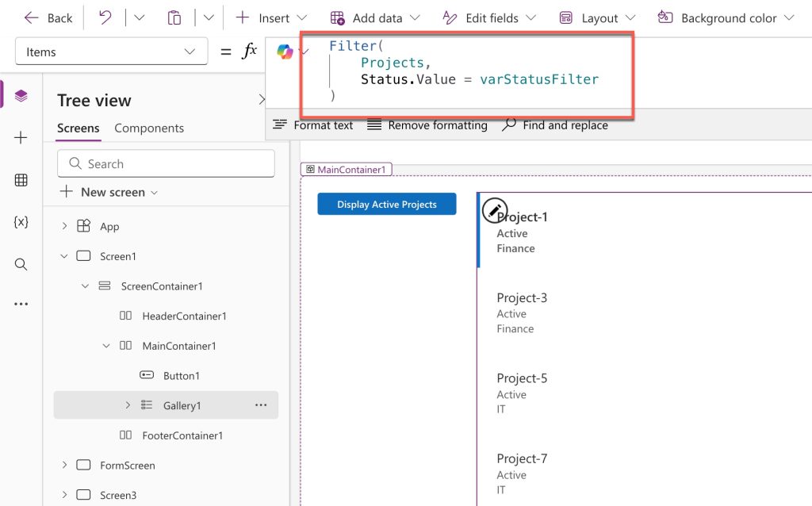The height and width of the screenshot is (506, 812).
Task: Click the Add data table icon
Action: pos(337,18)
